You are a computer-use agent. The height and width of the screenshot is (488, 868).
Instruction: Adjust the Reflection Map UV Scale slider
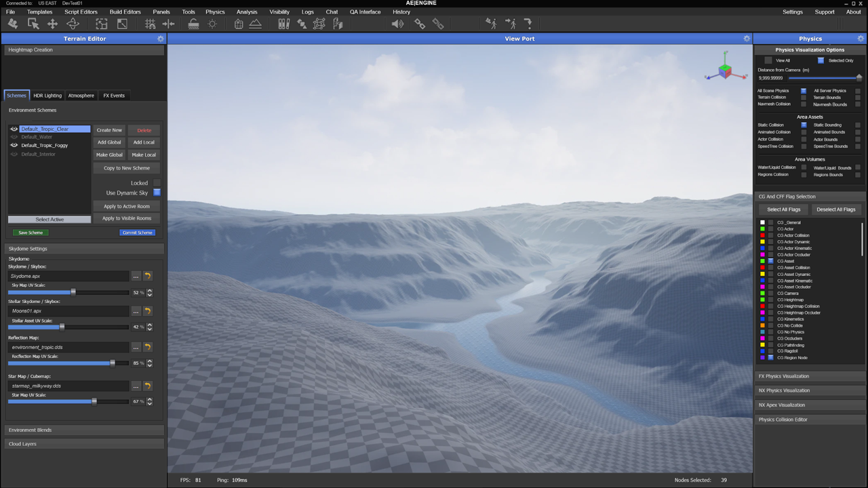[113, 363]
